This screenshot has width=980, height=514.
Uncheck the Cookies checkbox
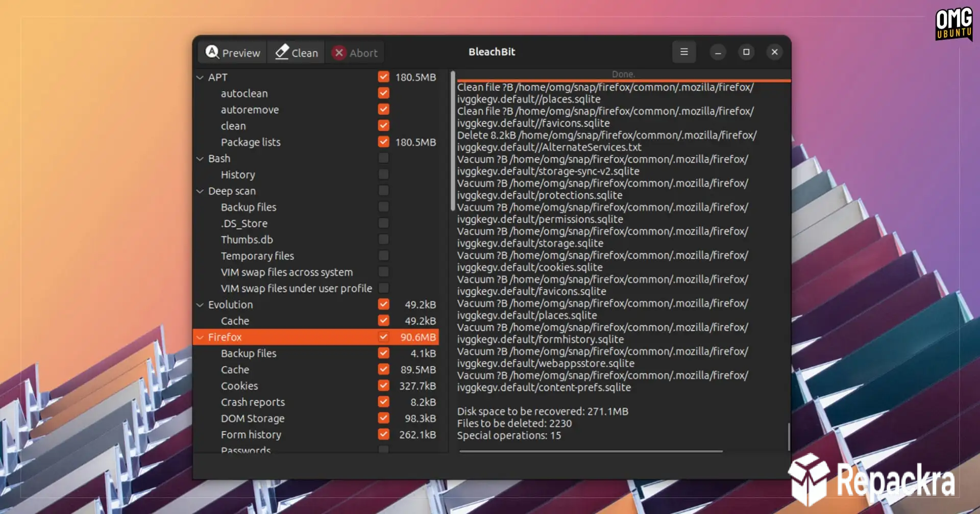[x=383, y=385]
